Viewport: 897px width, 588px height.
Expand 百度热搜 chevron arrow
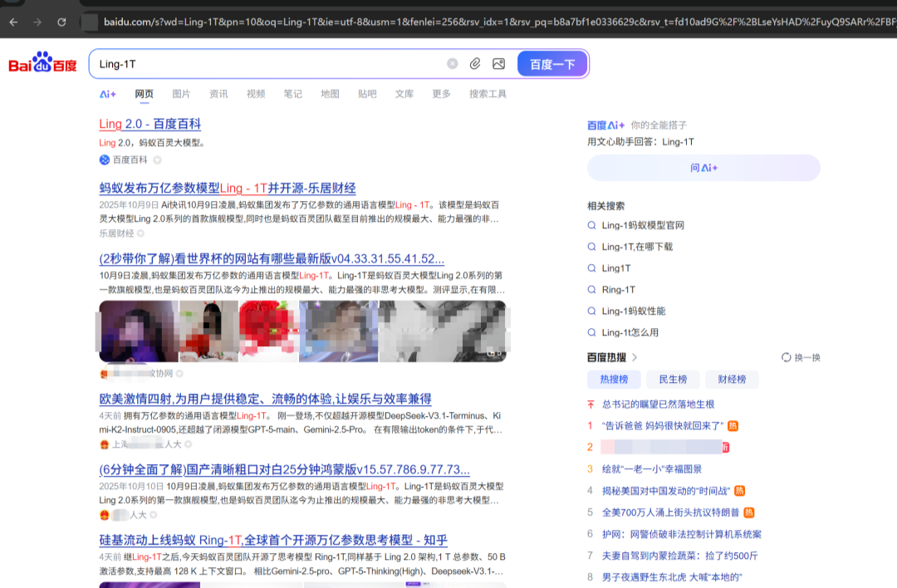[x=635, y=357]
